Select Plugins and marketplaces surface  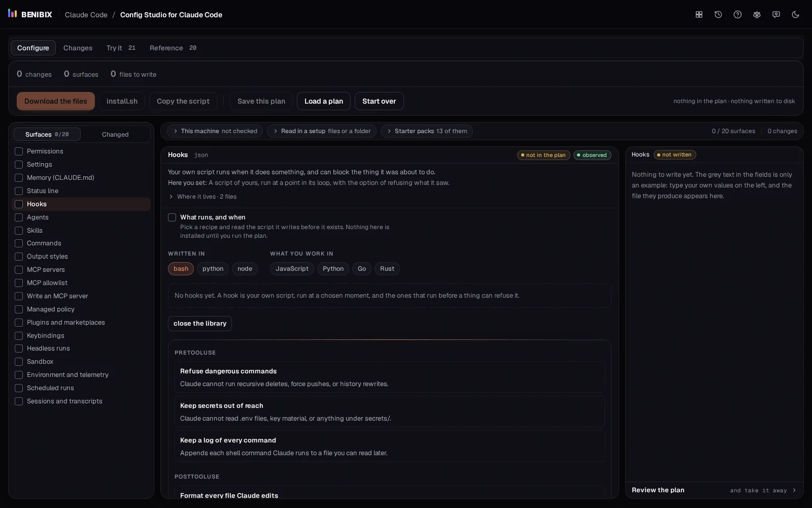[x=81, y=323]
